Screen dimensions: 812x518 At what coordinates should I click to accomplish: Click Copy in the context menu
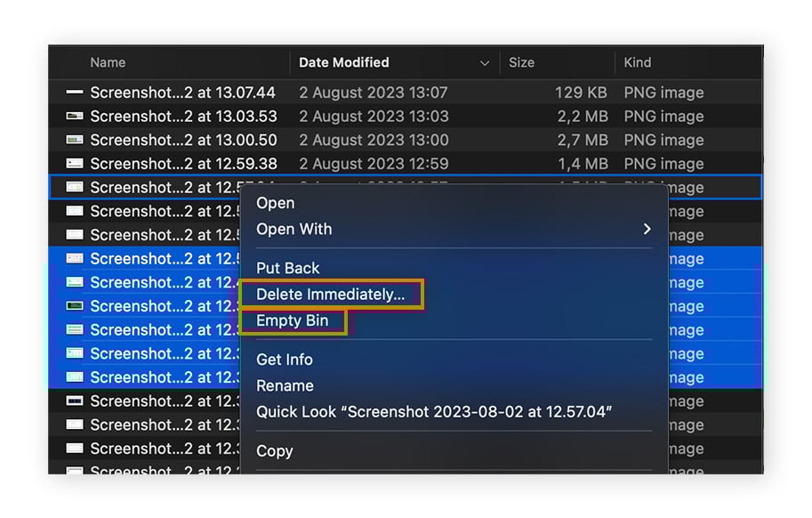(x=274, y=451)
